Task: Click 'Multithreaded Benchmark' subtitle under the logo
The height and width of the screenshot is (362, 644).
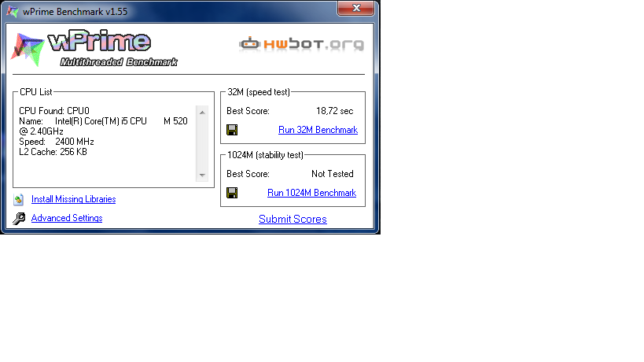Action: coord(119,62)
